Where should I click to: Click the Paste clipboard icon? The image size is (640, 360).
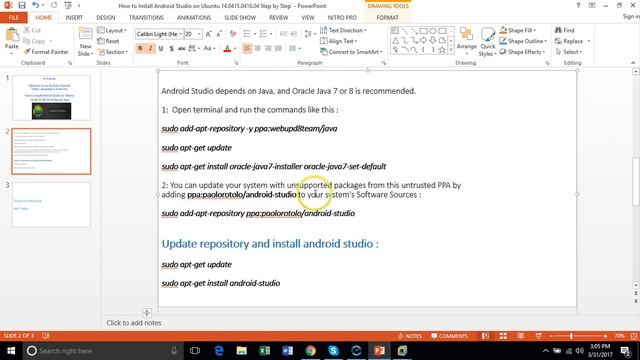tap(11, 35)
